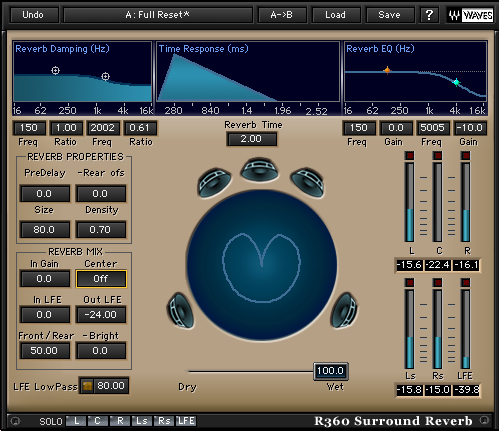The image size is (499, 431).
Task: Select the right surround speaker icon
Action: 344,310
